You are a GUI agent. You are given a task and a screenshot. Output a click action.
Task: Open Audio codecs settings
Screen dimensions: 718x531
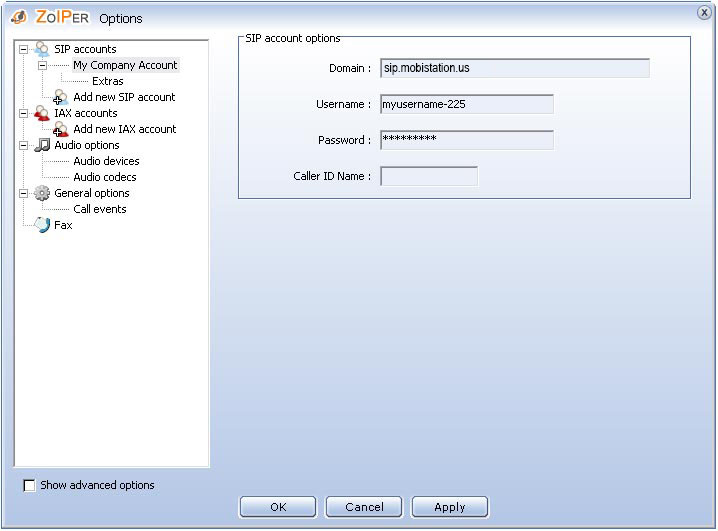point(105,177)
